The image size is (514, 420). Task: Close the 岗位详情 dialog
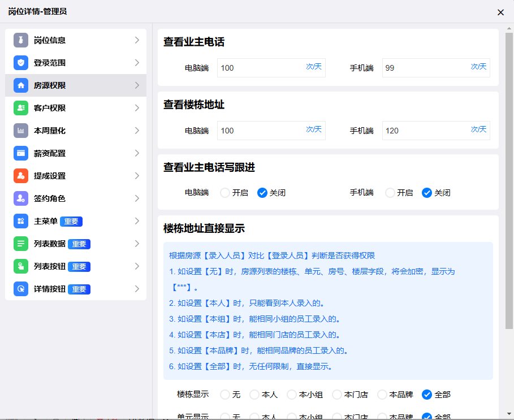click(x=500, y=12)
